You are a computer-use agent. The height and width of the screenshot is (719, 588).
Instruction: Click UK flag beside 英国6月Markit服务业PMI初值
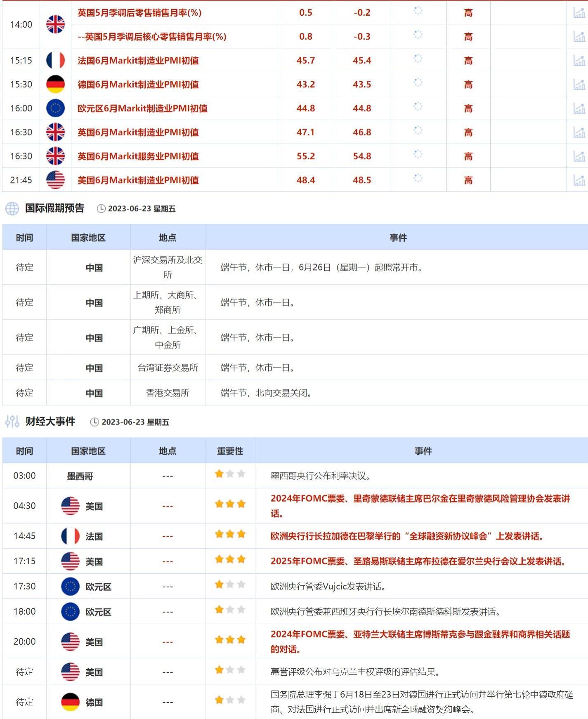point(55,156)
